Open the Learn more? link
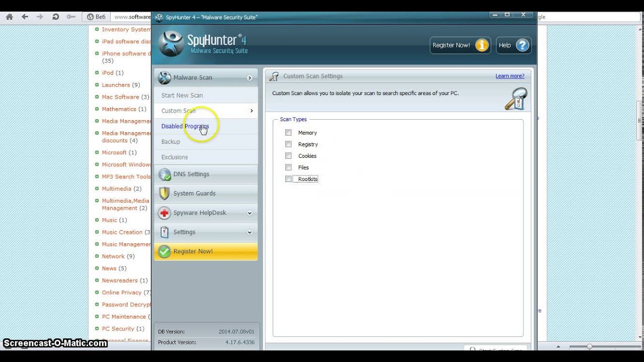This screenshot has width=644, height=362. point(510,76)
